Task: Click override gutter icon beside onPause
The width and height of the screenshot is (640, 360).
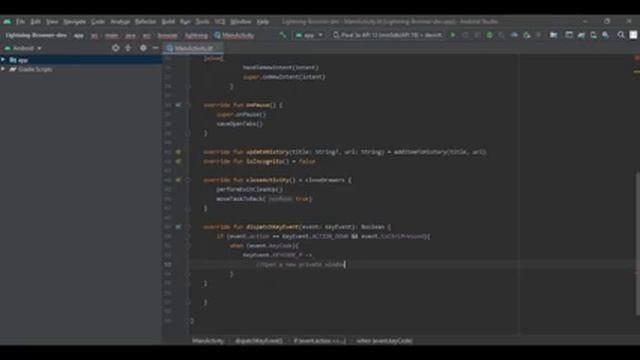Action: click(x=178, y=105)
